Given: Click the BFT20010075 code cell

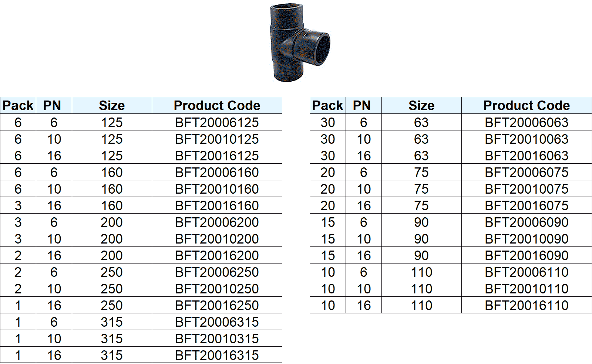Looking at the screenshot, I should [527, 189].
